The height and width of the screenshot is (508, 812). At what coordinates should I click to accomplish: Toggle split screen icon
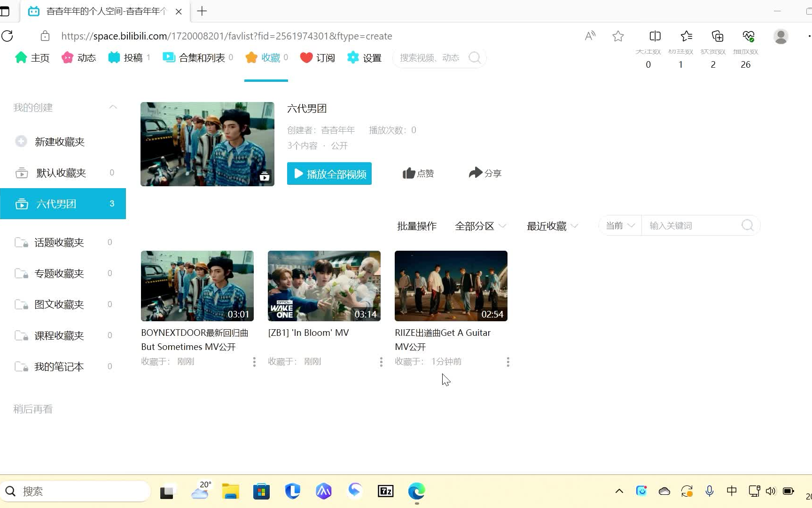(655, 36)
